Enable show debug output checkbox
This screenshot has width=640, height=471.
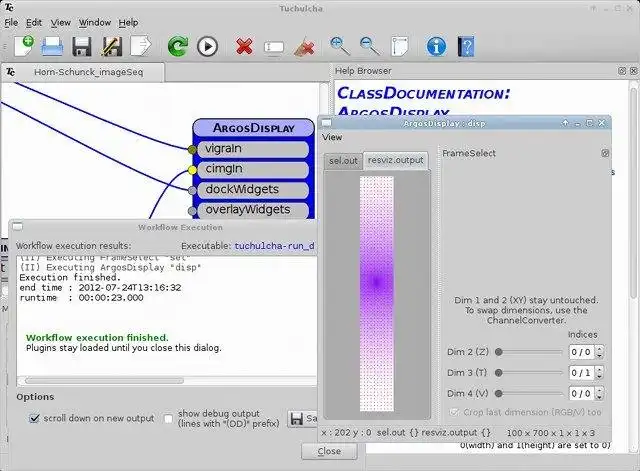[x=168, y=418]
